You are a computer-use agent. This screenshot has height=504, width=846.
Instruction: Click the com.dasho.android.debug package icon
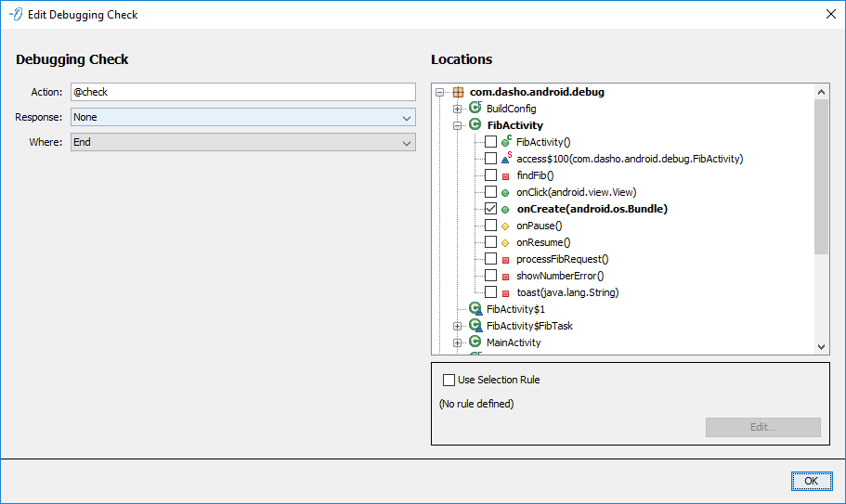458,92
